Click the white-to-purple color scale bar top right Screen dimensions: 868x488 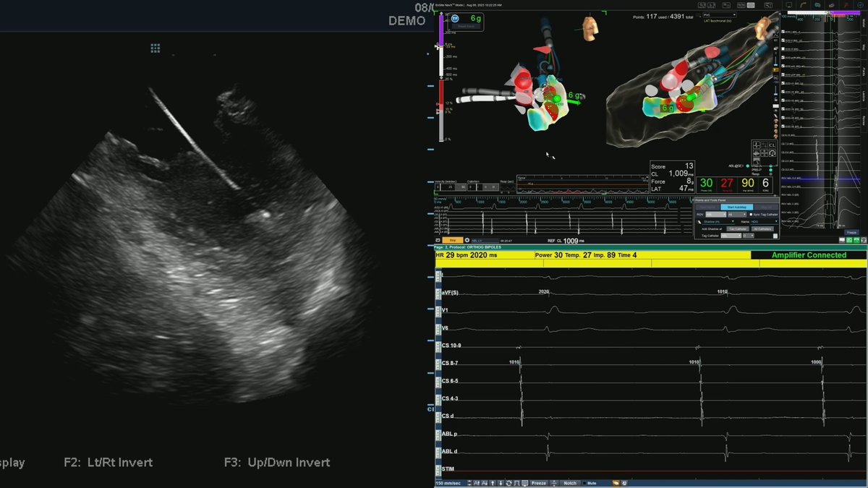coord(823,12)
